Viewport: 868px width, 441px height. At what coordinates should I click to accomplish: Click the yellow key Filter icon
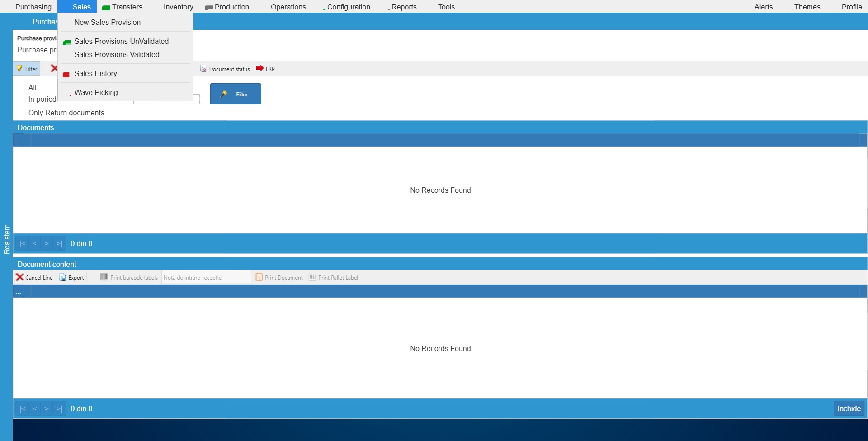click(x=19, y=68)
